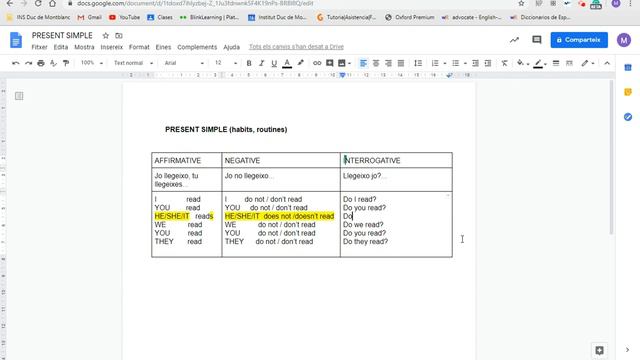Click the browser reload button
The image size is (640, 360).
coord(38,3)
